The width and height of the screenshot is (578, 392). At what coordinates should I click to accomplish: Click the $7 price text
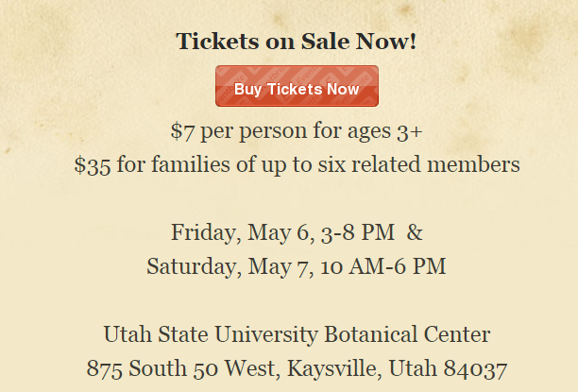(180, 129)
